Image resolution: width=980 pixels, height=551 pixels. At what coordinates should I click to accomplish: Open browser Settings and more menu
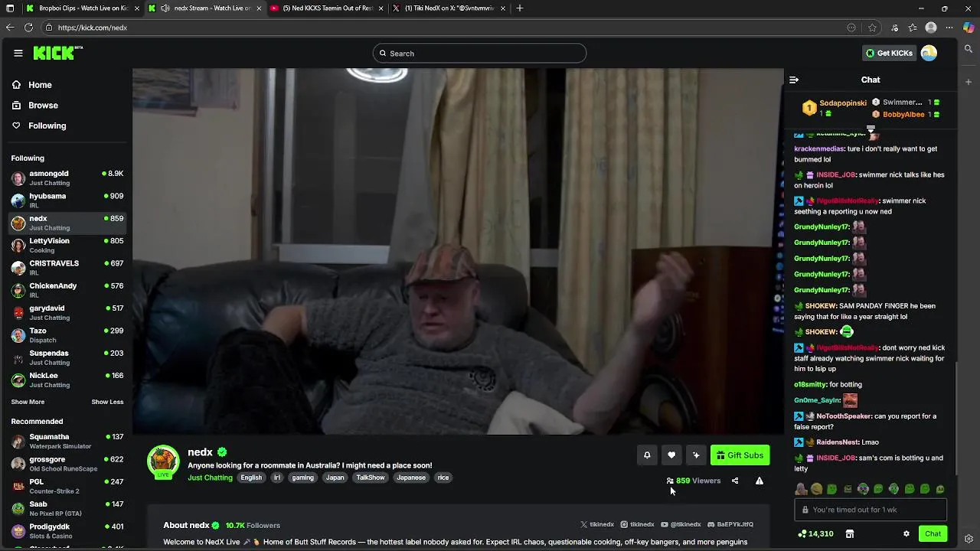[x=949, y=28]
